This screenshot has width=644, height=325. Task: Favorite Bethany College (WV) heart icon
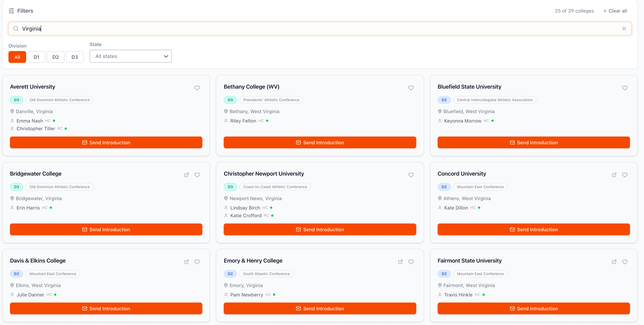click(x=411, y=88)
